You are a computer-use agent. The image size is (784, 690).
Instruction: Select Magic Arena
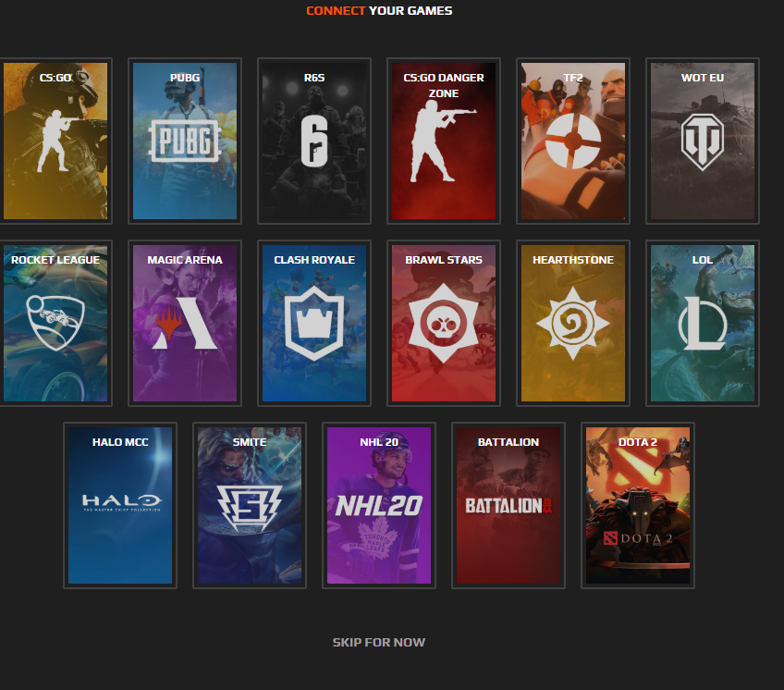[x=185, y=323]
